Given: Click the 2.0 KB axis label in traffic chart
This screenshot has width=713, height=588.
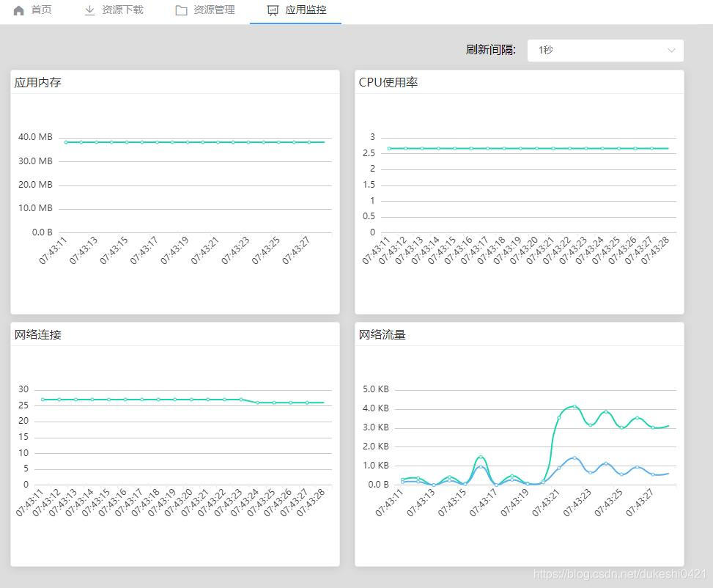Looking at the screenshot, I should coord(376,446).
